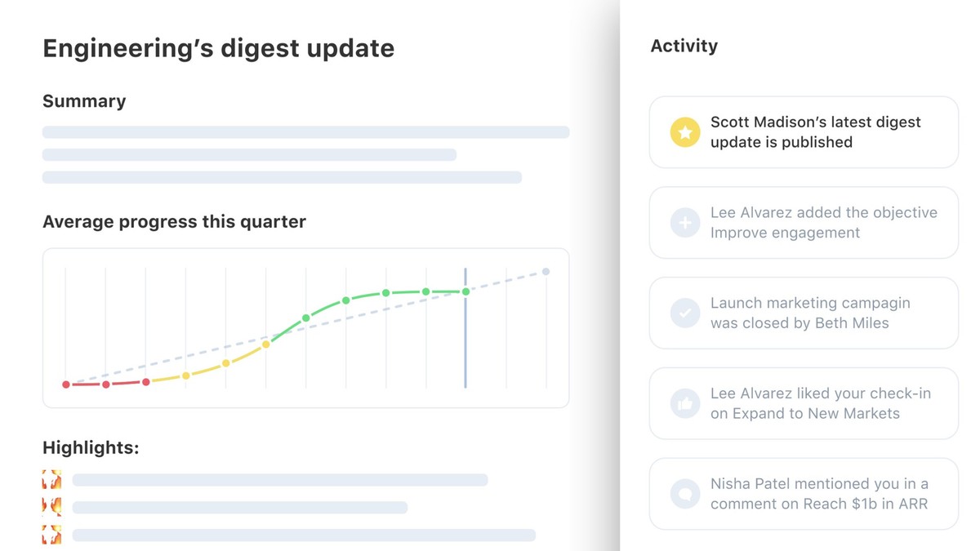The image size is (980, 551).
Task: Click the last yellow data point on the chart
Action: 266,344
